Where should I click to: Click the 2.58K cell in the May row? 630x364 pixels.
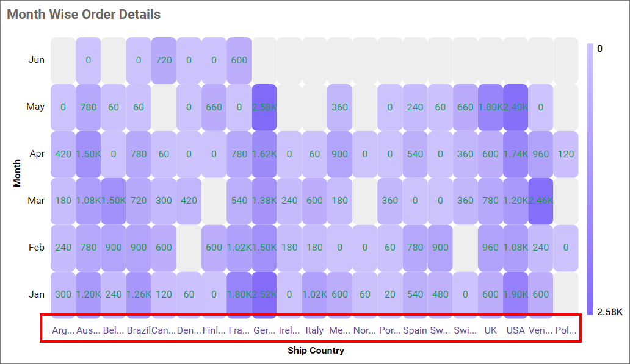click(x=264, y=107)
